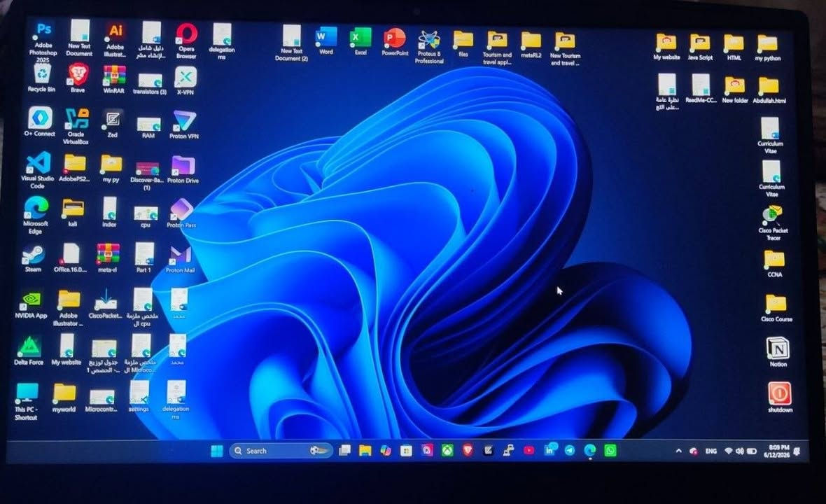Image resolution: width=826 pixels, height=504 pixels.
Task: Open Copilot from the taskbar
Action: pos(386,450)
